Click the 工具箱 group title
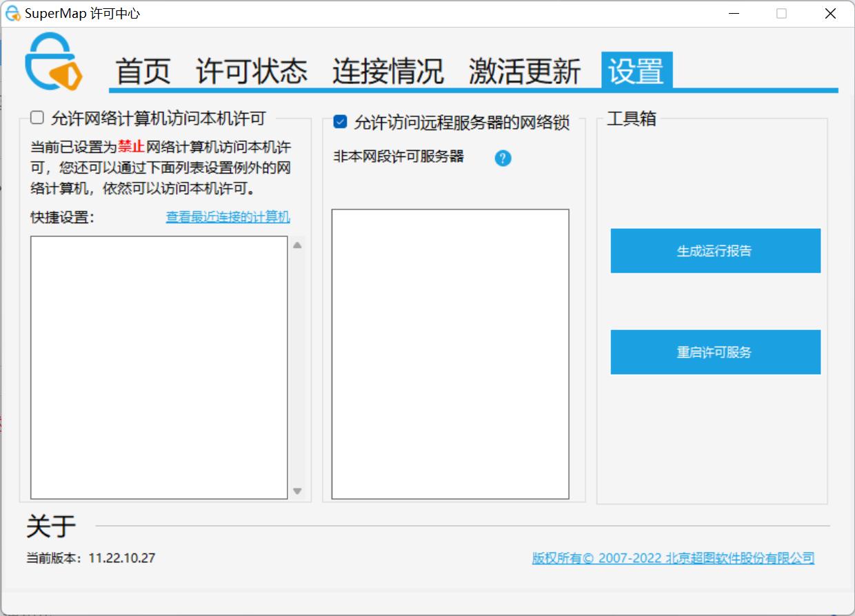 tap(632, 119)
